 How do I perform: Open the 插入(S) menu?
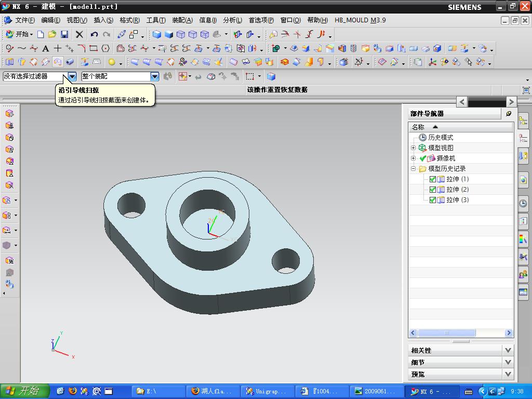pos(103,20)
